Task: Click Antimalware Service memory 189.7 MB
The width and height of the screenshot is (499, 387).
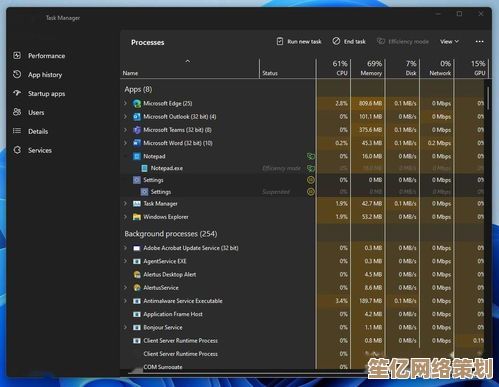Action: pos(370,301)
